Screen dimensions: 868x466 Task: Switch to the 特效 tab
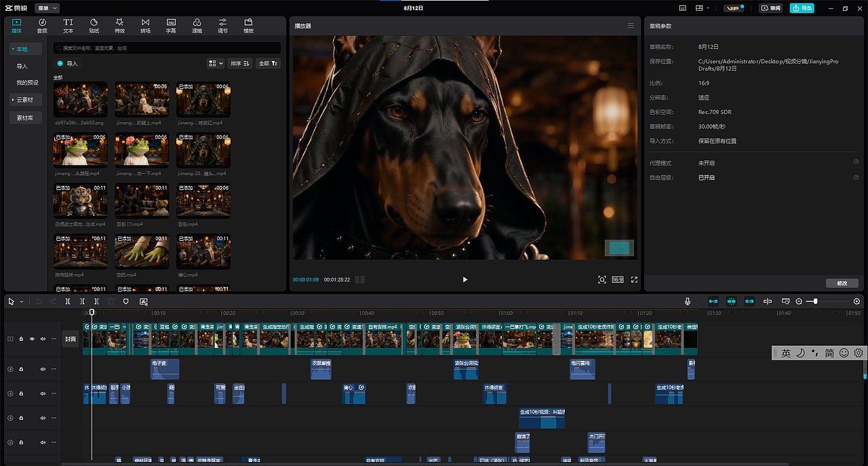[x=119, y=26]
